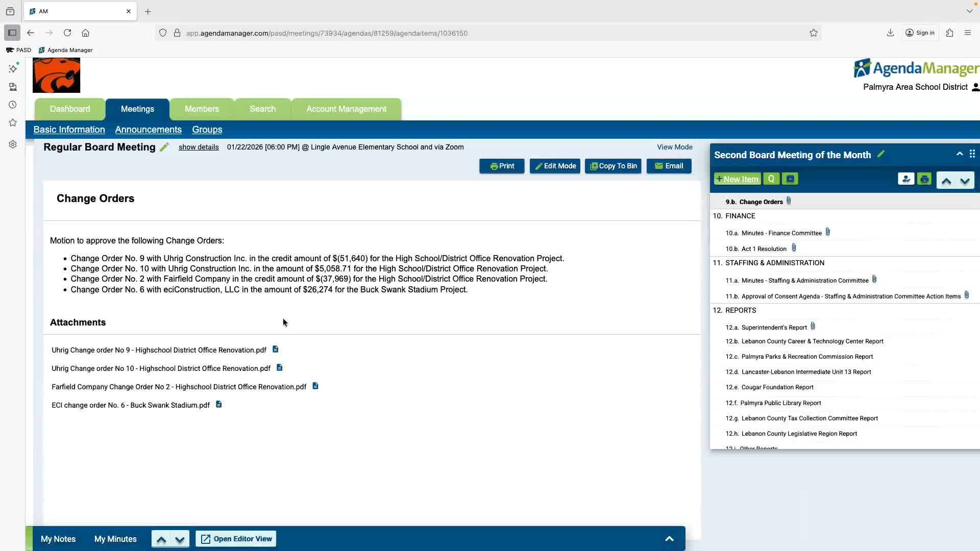Select the Account Management tab
The height and width of the screenshot is (551, 980).
click(x=346, y=109)
